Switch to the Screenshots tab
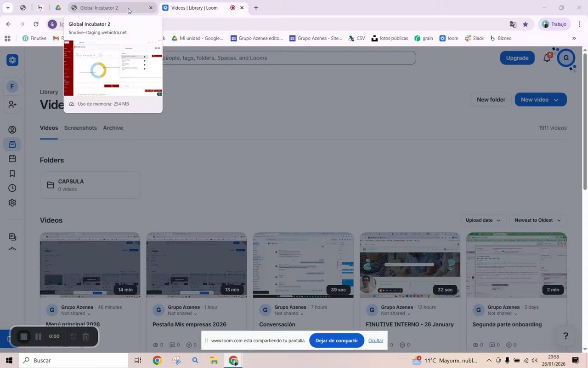This screenshot has height=368, width=588. [80, 128]
